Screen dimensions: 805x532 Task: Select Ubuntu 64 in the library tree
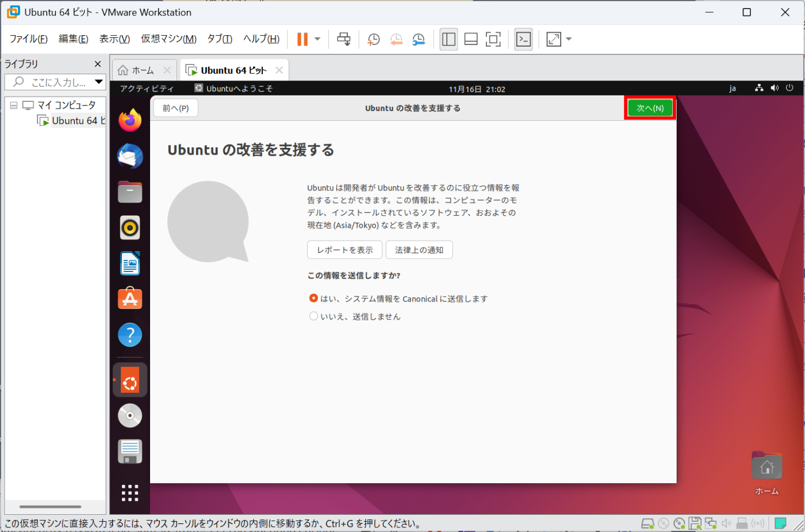pos(79,121)
